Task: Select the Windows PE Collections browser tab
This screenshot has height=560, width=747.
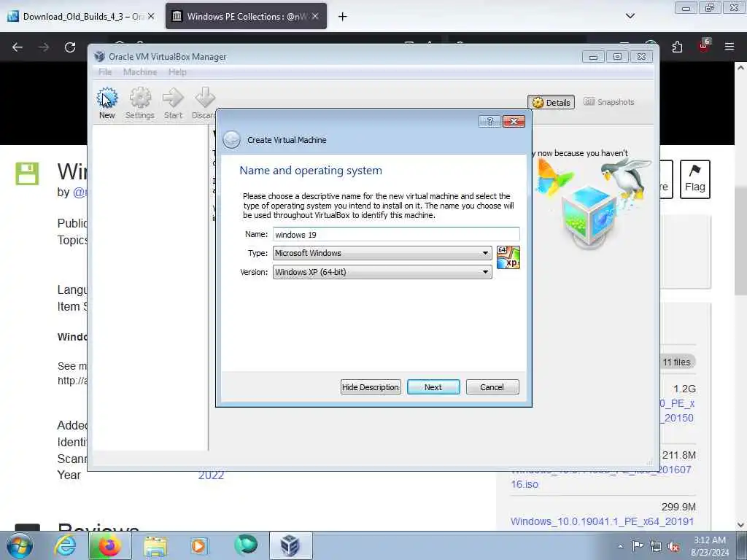Action: [x=245, y=17]
